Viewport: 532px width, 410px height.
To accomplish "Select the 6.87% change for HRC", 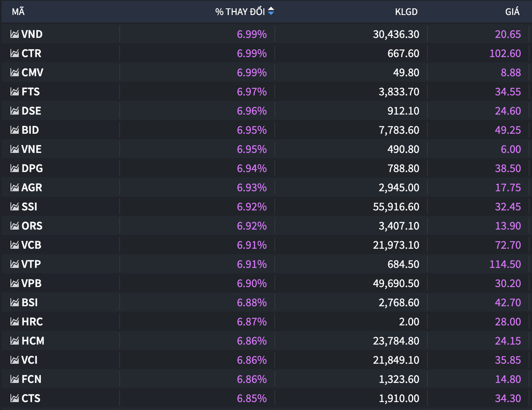I will (x=252, y=322).
